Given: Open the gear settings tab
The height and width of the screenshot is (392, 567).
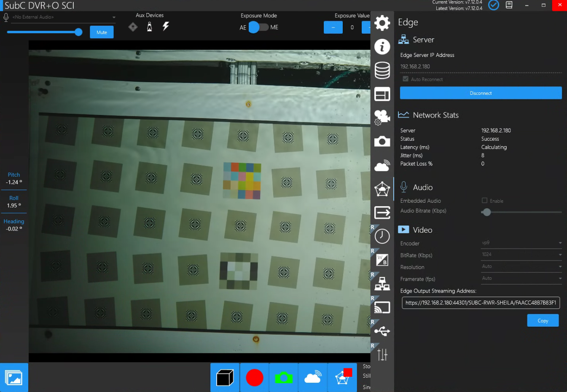Looking at the screenshot, I should tap(382, 23).
